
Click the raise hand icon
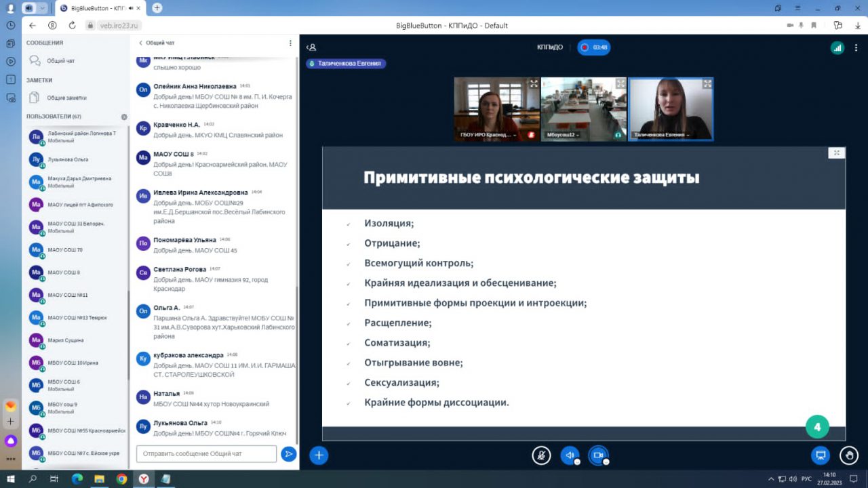(x=848, y=455)
